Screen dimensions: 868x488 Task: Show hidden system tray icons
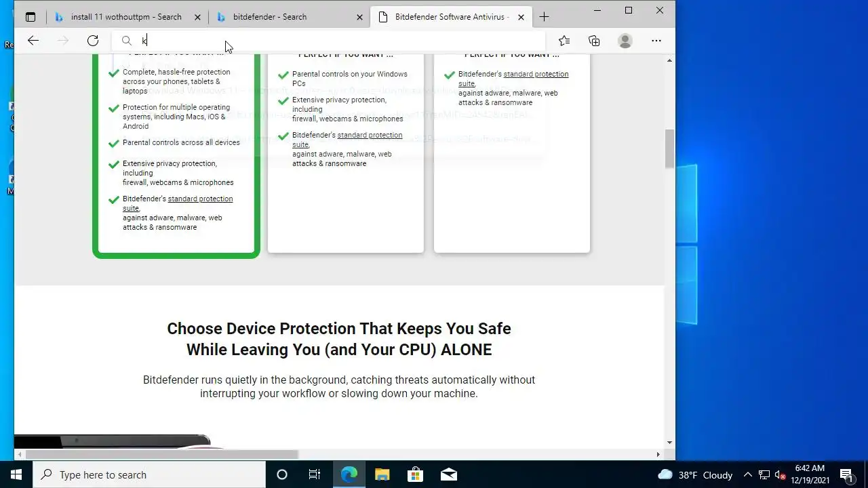747,474
